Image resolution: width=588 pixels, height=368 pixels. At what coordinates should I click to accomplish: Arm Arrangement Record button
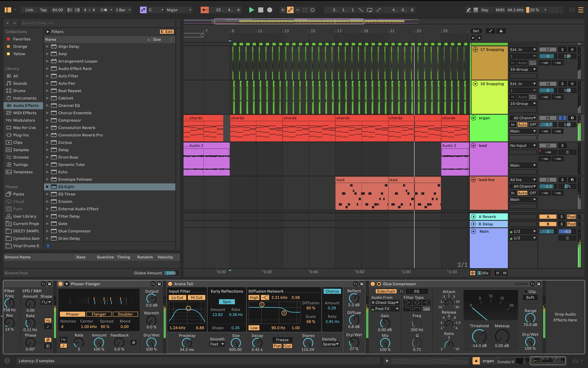click(x=270, y=10)
